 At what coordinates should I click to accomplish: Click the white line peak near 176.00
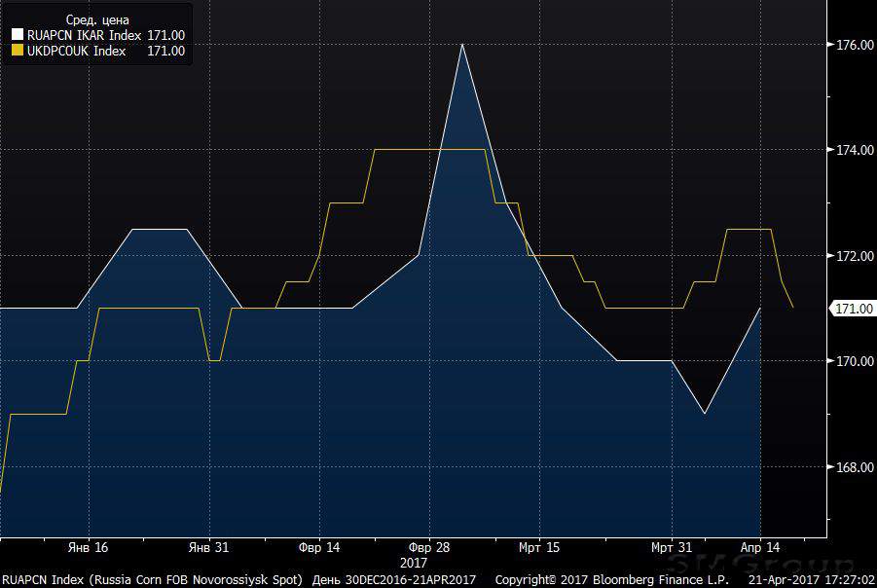point(461,45)
